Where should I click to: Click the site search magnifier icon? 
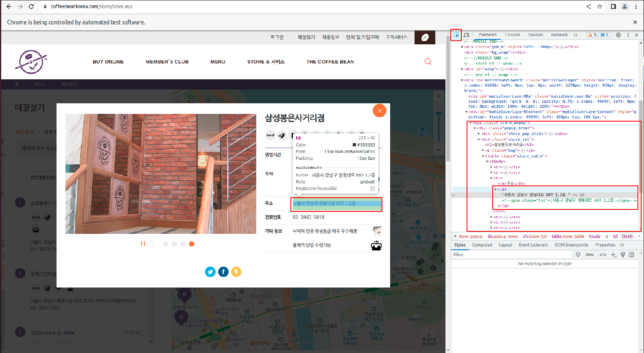click(x=428, y=61)
